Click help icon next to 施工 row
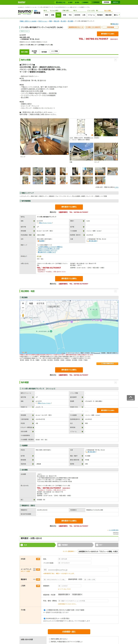Screen dimensions: 138x644 click(34, 500)
